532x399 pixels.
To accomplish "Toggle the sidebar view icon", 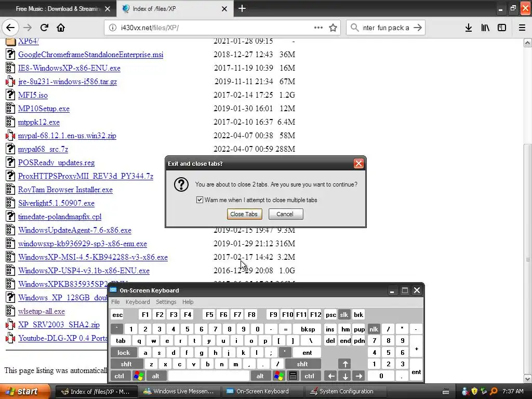I will coord(502,28).
